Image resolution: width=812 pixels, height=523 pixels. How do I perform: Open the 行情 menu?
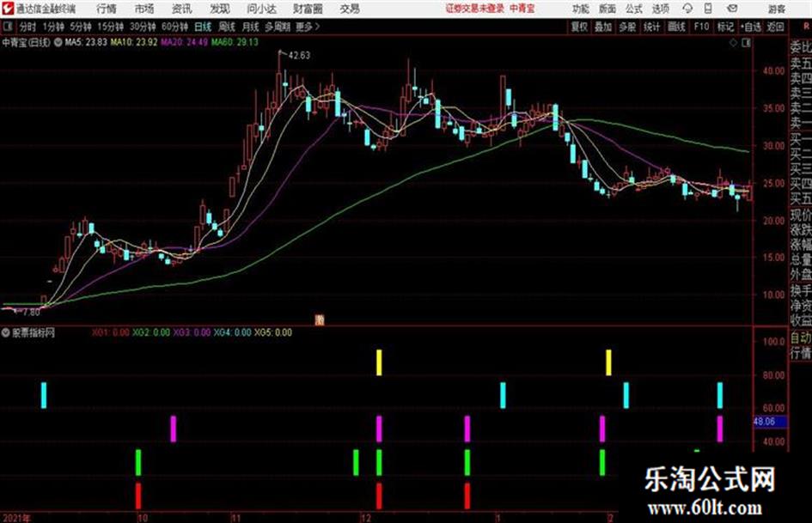coord(107,9)
